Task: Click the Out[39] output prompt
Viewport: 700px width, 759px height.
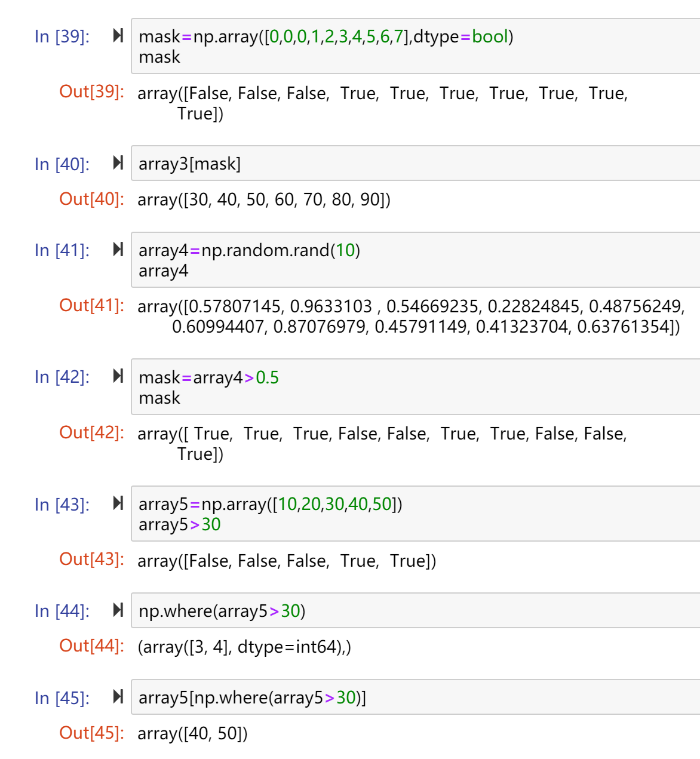Action: click(92, 91)
